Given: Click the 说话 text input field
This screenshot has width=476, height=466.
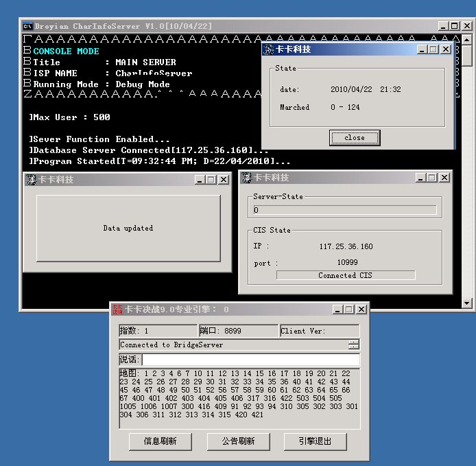Looking at the screenshot, I should pos(250,360).
